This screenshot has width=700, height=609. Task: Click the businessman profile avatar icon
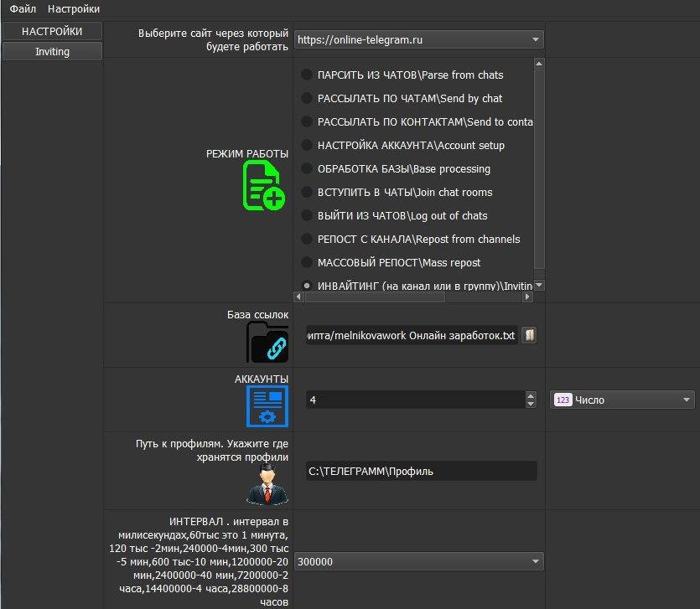click(267, 485)
